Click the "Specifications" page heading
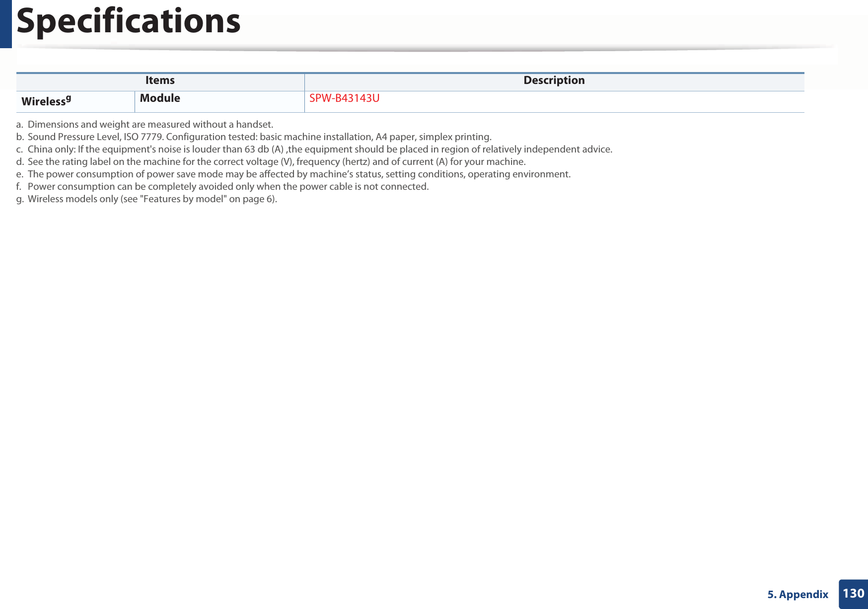The height and width of the screenshot is (609, 868). (129, 21)
